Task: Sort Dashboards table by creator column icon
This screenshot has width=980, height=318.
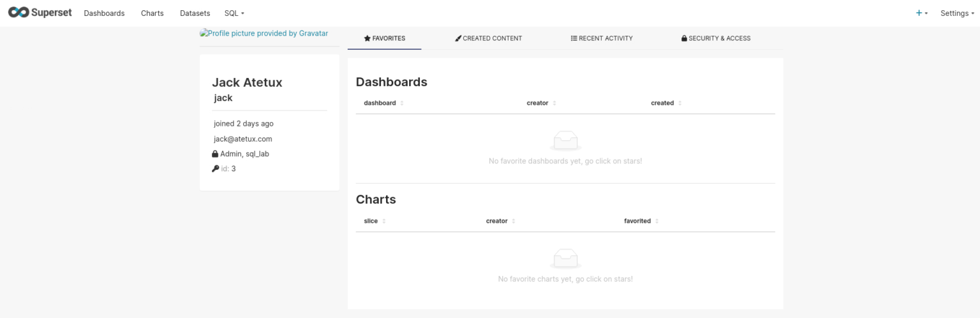Action: [554, 103]
